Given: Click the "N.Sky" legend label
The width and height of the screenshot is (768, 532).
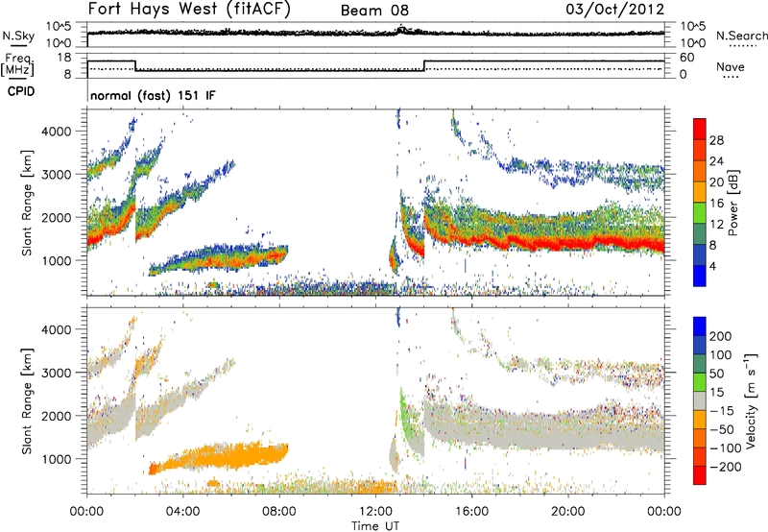Looking at the screenshot, I should click(x=18, y=36).
